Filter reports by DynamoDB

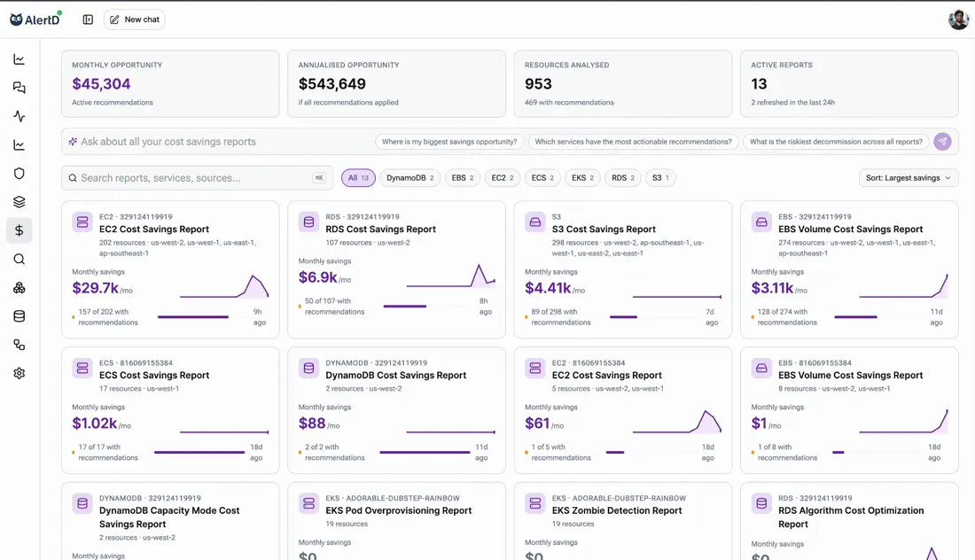(x=409, y=178)
